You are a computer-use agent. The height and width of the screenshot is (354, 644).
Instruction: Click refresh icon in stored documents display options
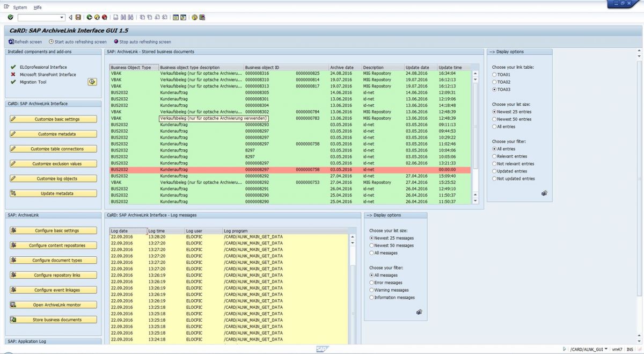point(544,193)
